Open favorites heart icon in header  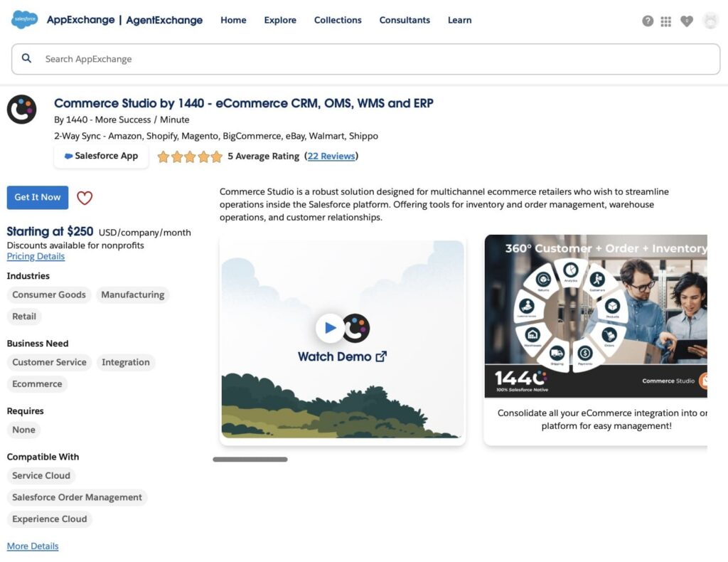(x=686, y=21)
